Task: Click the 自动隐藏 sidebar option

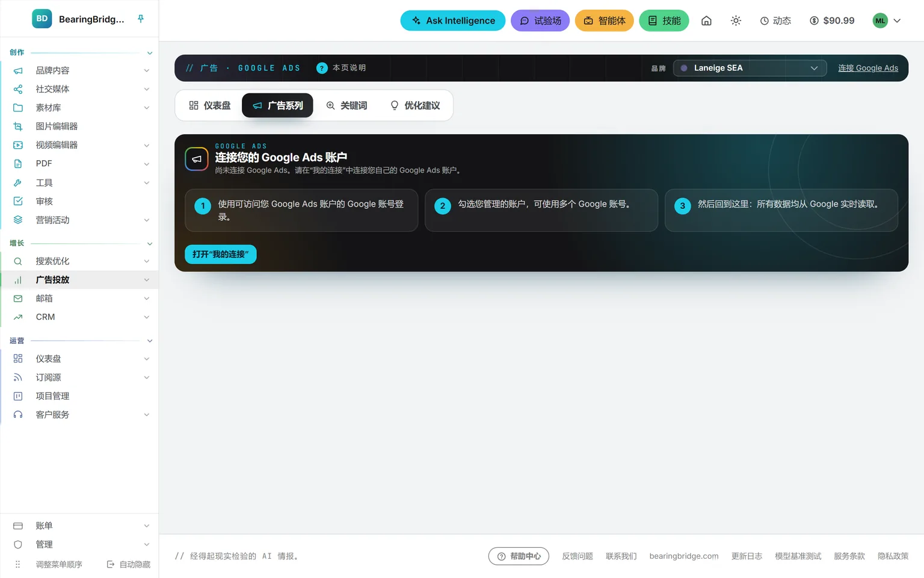Action: coord(129,565)
